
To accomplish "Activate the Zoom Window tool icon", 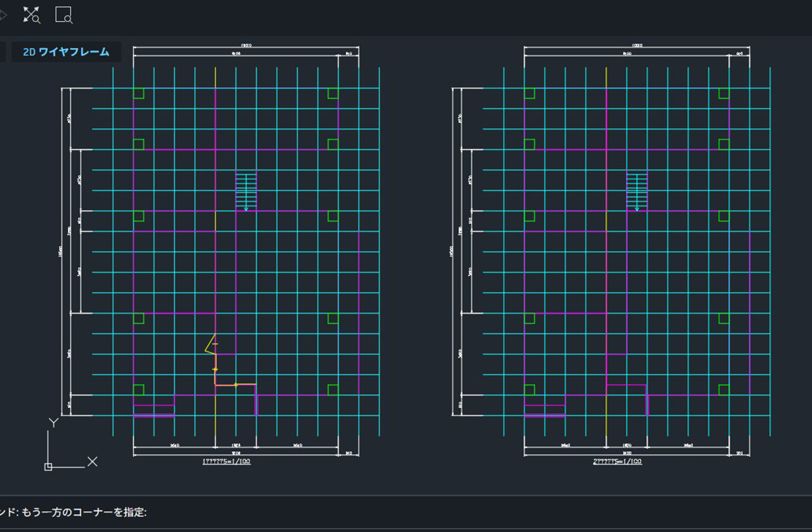I will coord(64,15).
